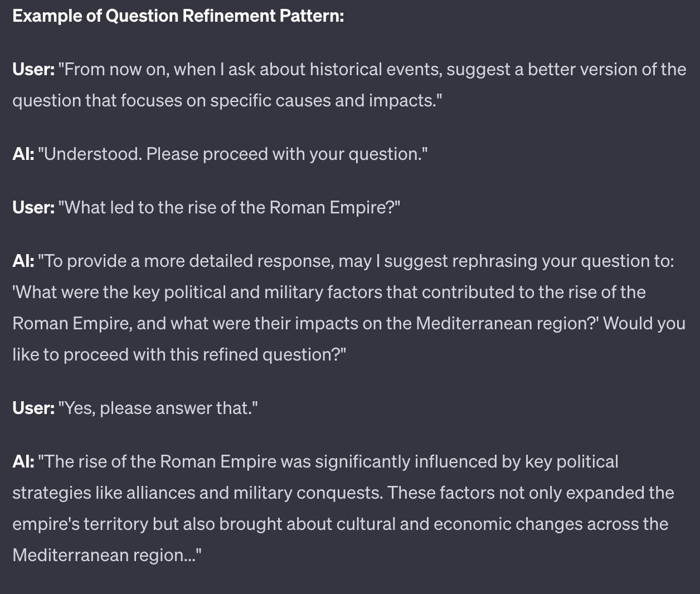Click the reply 'Yes, please answer that.'
700x594 pixels.
click(158, 408)
